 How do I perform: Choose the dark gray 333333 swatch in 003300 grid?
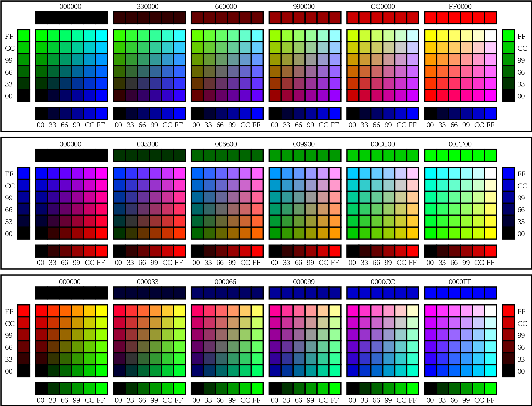[131, 221]
